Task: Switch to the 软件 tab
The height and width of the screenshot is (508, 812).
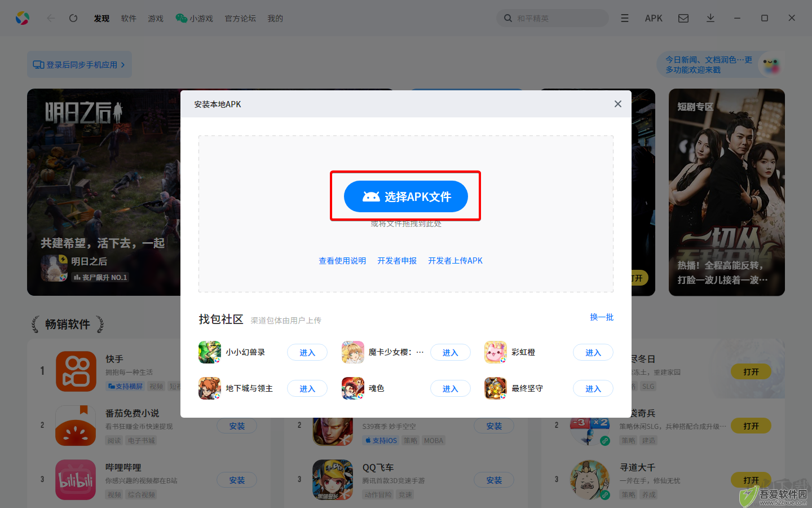Action: coord(129,19)
